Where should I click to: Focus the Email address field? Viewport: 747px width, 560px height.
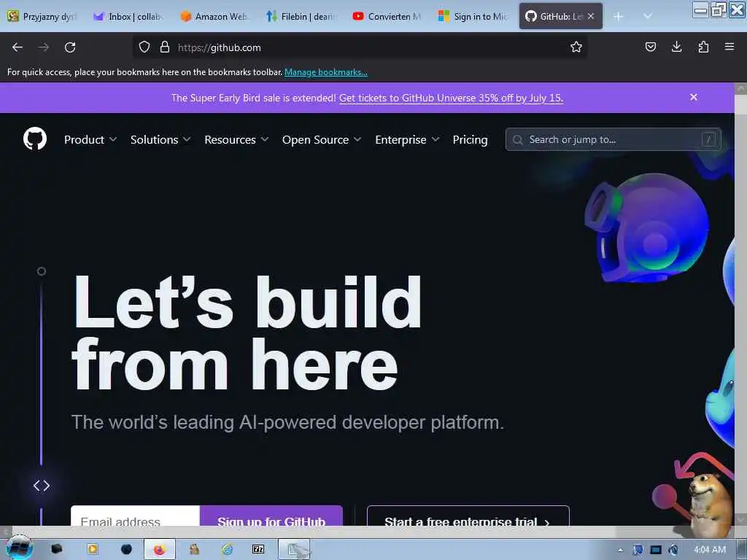click(x=135, y=516)
